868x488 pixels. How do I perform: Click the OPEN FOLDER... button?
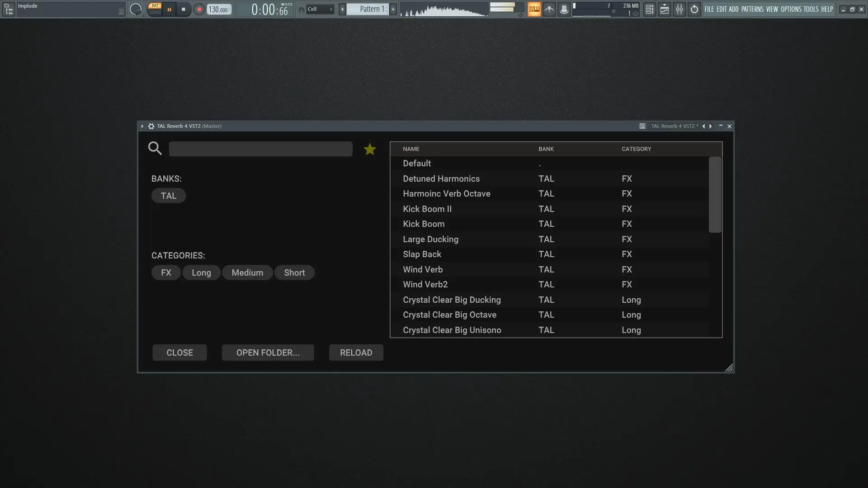click(268, 352)
